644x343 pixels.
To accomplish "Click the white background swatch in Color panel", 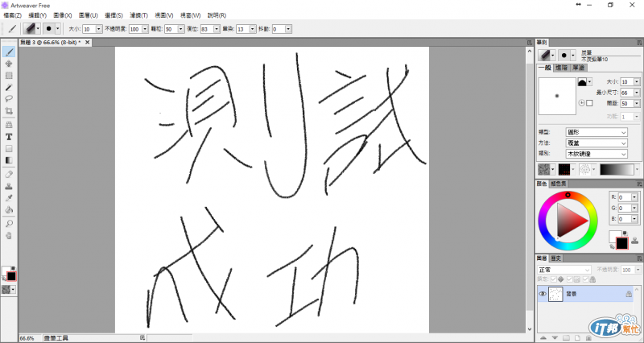I will 614,236.
